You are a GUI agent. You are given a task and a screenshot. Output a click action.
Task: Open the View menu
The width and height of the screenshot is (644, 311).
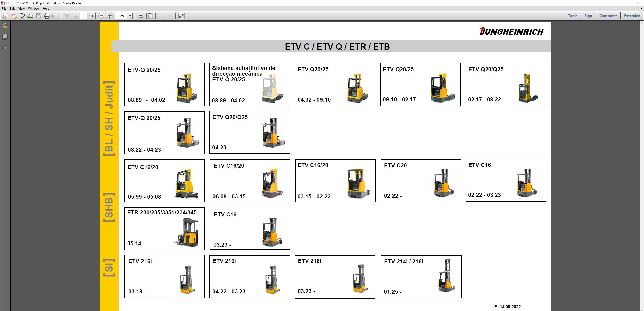coord(21,8)
